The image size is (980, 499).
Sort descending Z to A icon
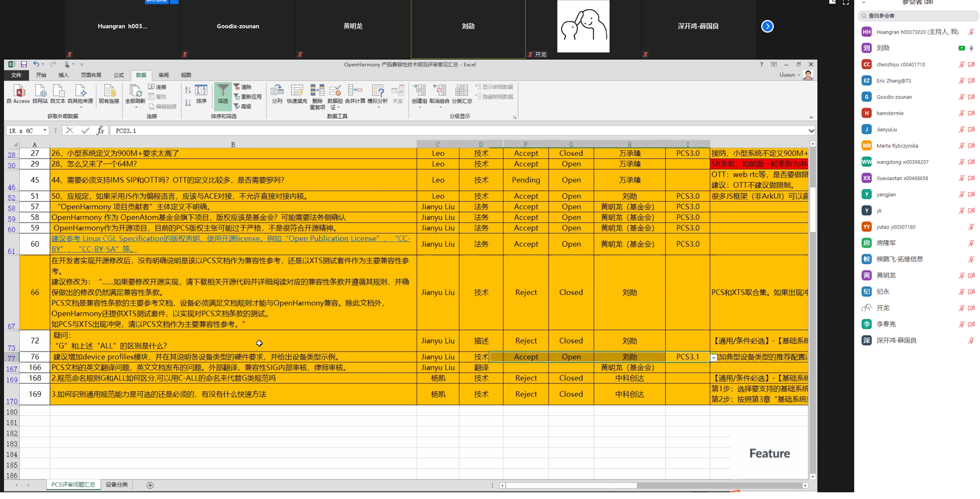(188, 103)
